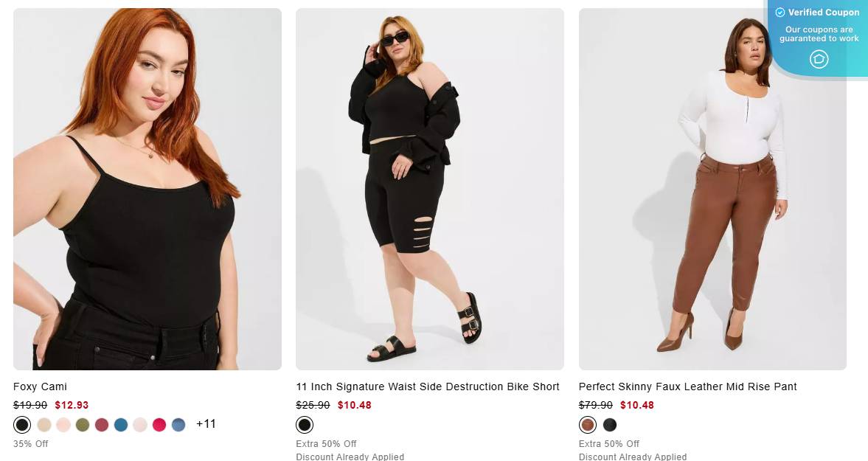Open the Perfect Skinny Faux Leather Mid Rise Pant
Viewport: 868px width, 461px height.
(687, 387)
